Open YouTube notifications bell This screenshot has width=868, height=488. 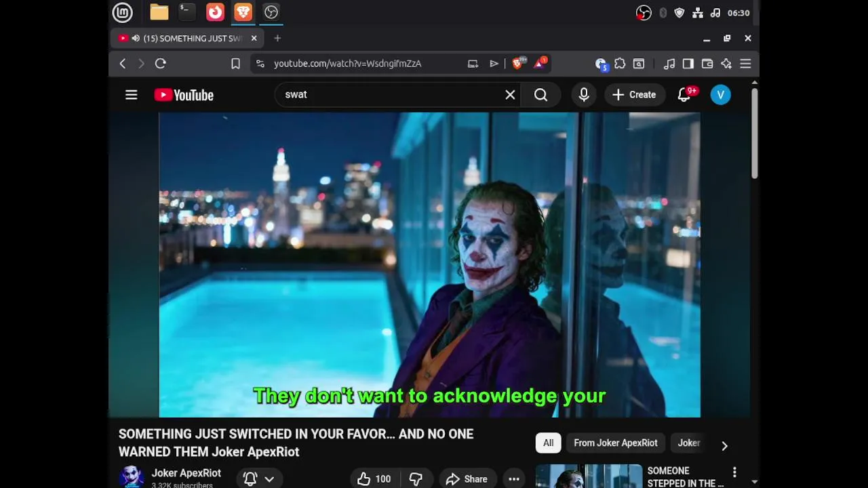(684, 95)
